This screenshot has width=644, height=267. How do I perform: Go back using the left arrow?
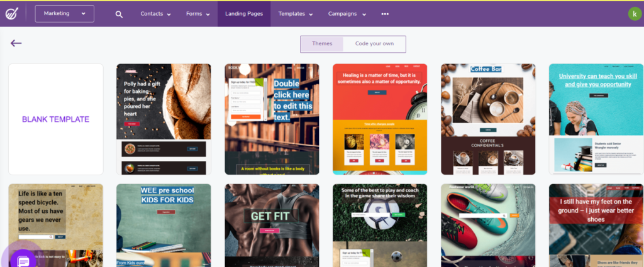[x=16, y=43]
